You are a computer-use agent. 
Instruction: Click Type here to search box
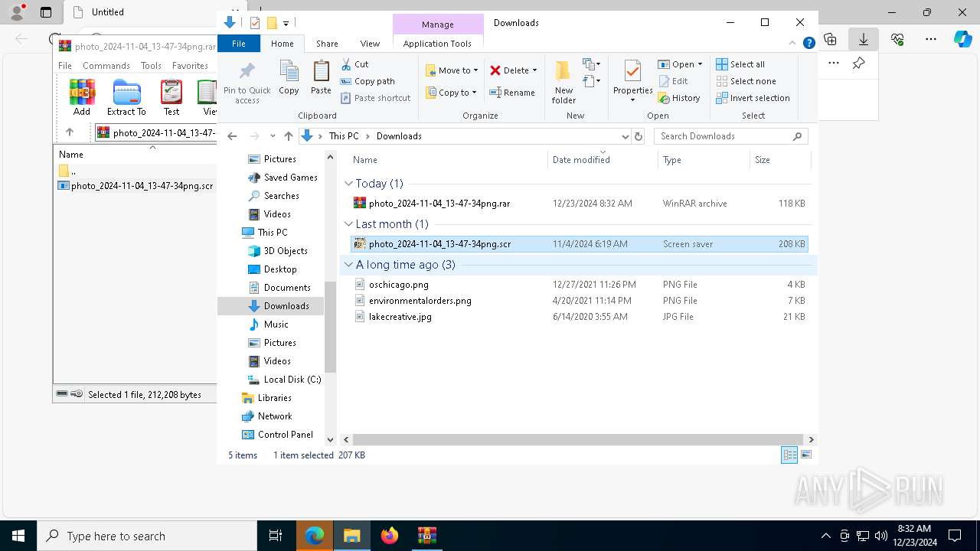coord(147,536)
